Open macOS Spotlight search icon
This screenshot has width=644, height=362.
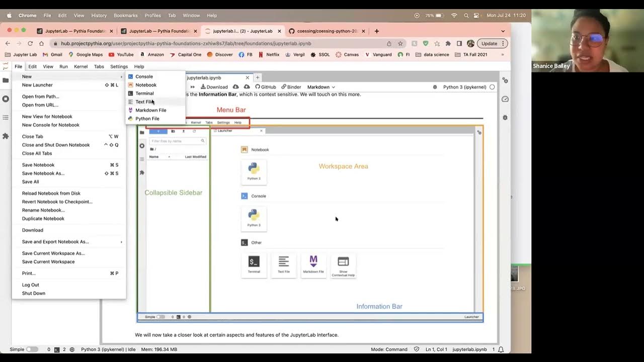(466, 16)
